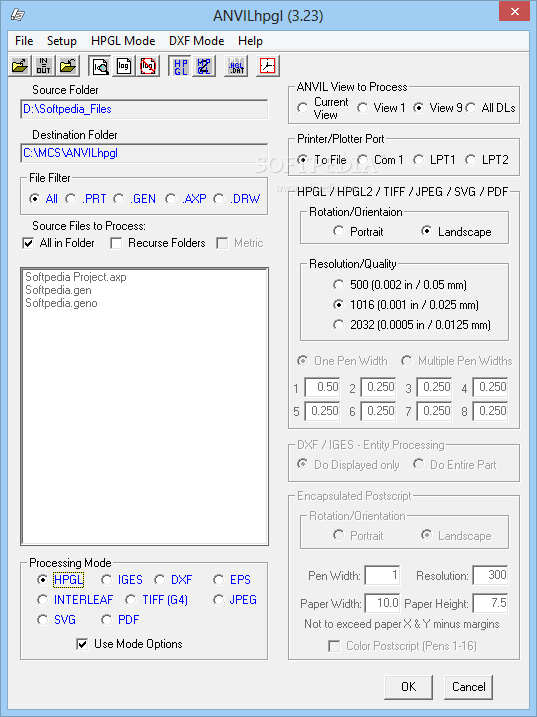The image size is (537, 717).
Task: Select JPEG processing mode
Action: 235,600
